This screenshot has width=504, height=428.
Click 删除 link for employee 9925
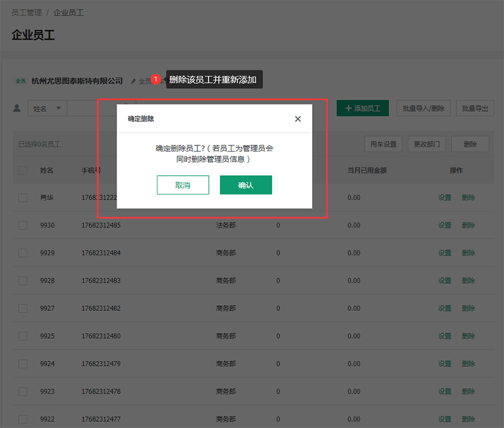(x=468, y=336)
